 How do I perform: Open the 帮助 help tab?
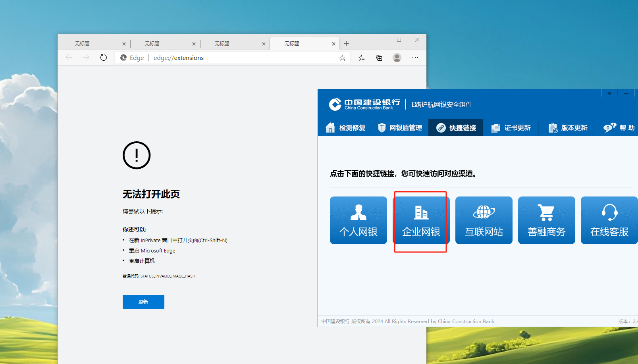619,127
